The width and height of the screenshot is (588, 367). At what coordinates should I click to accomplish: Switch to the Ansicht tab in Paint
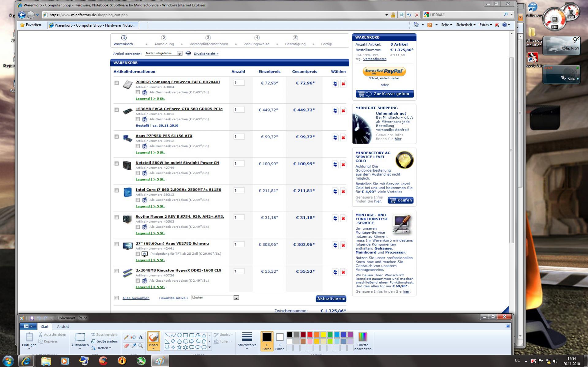coord(63,327)
